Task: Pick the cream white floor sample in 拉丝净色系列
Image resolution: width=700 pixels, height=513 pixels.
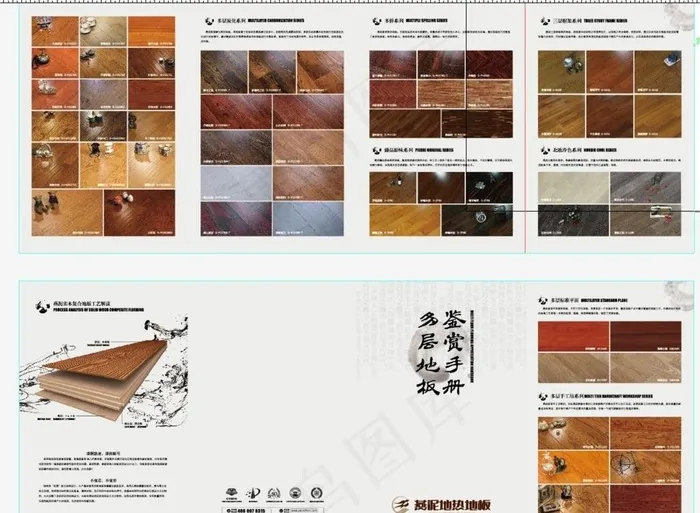Action: [562, 189]
